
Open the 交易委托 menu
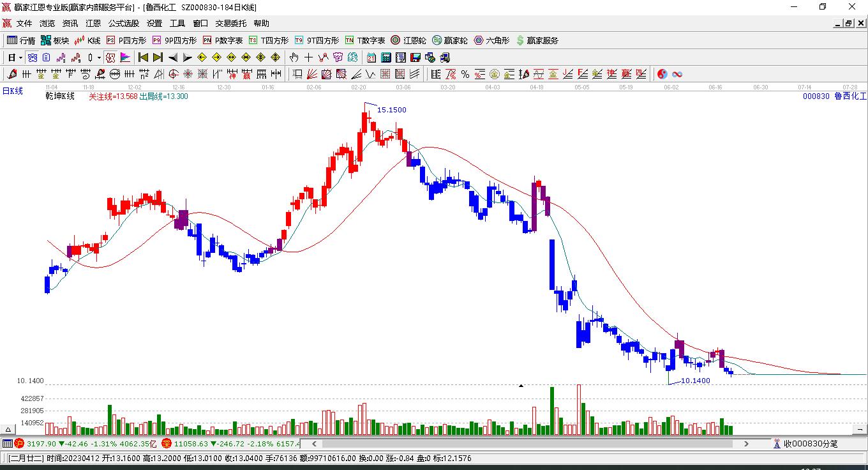(231, 24)
